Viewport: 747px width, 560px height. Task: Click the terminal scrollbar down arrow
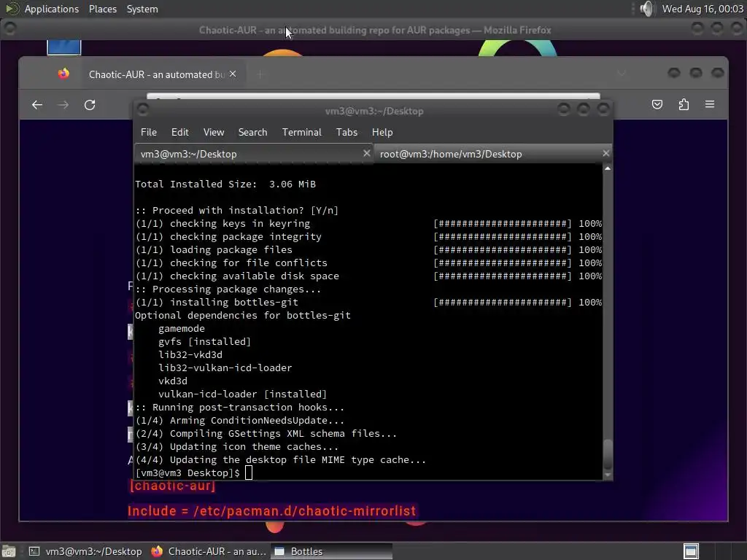coord(608,475)
